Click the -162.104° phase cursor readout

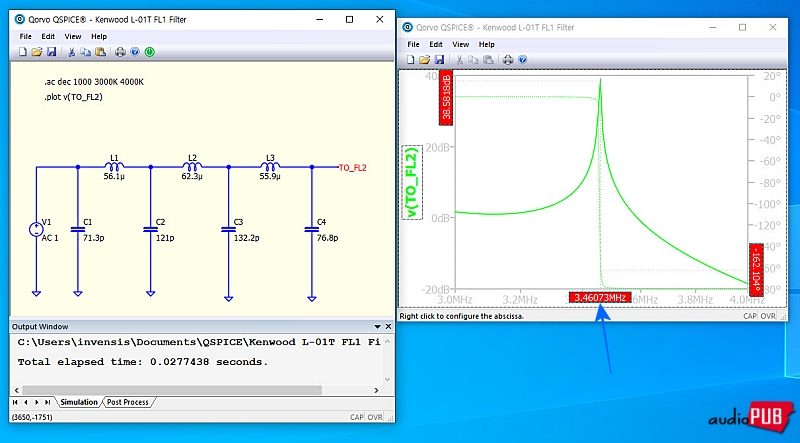[756, 269]
